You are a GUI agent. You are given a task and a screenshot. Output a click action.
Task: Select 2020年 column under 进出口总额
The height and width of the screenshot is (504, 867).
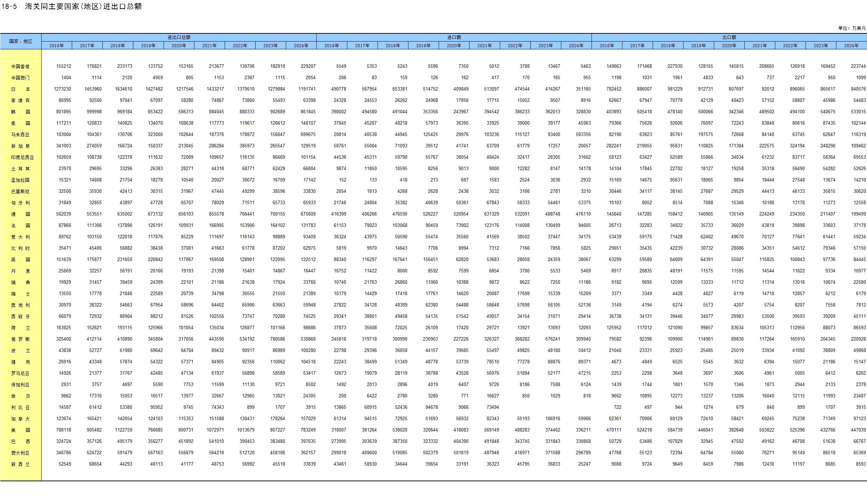179,45
